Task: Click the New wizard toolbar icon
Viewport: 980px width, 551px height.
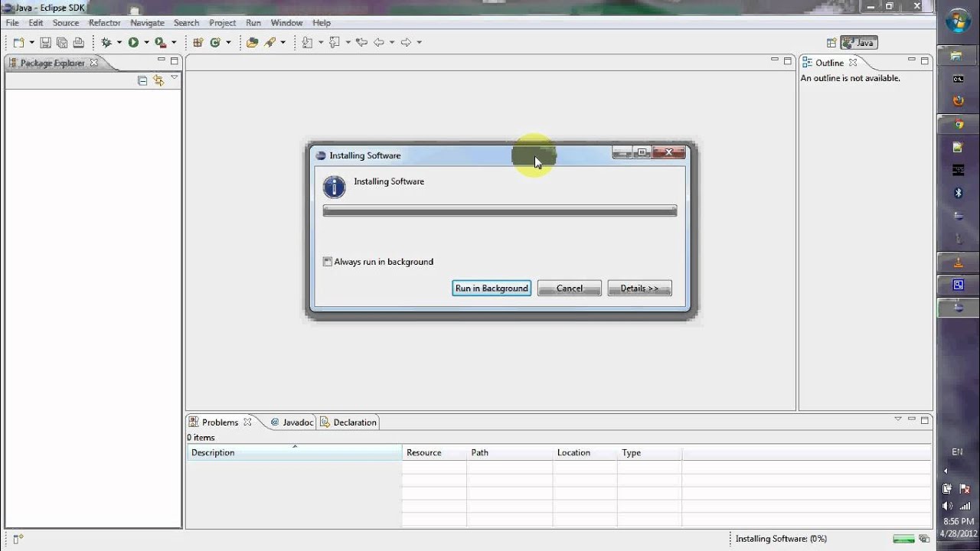Action: point(18,43)
